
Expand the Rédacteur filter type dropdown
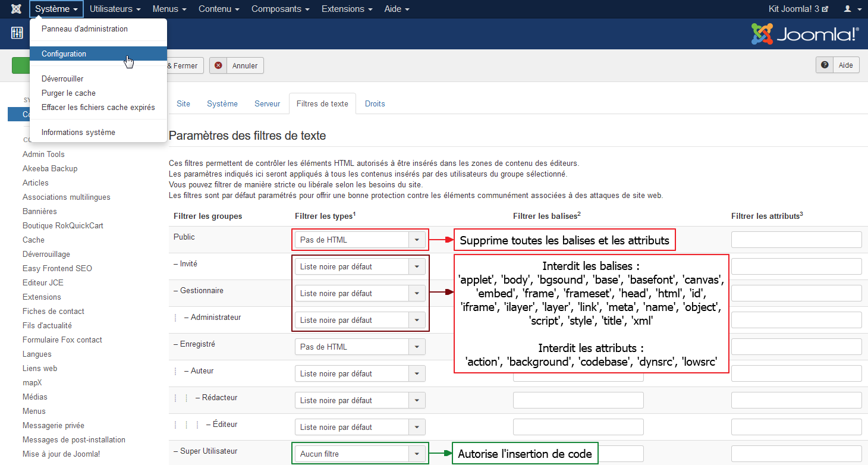click(x=360, y=400)
